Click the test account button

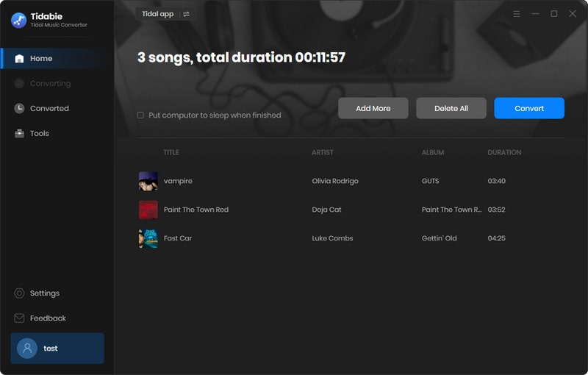(57, 349)
